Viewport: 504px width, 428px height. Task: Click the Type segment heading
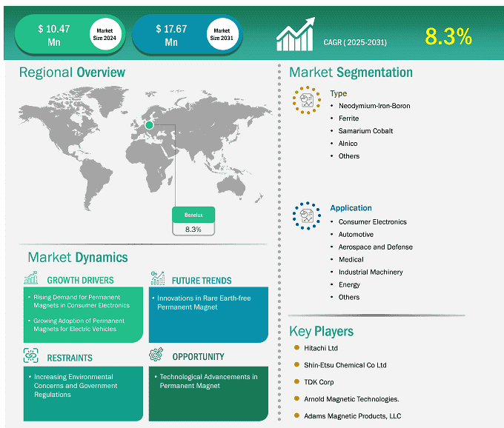pyautogui.click(x=339, y=93)
